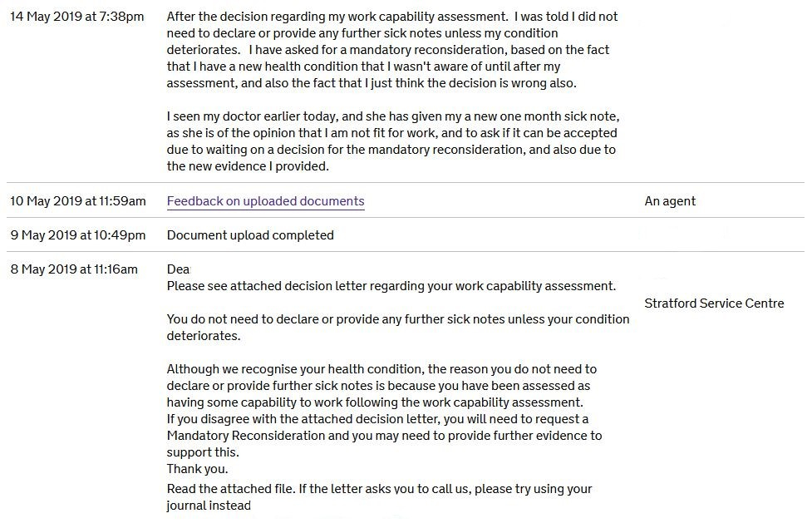Click the line starting Although we recognise
812x528 pixels.
[x=381, y=369]
